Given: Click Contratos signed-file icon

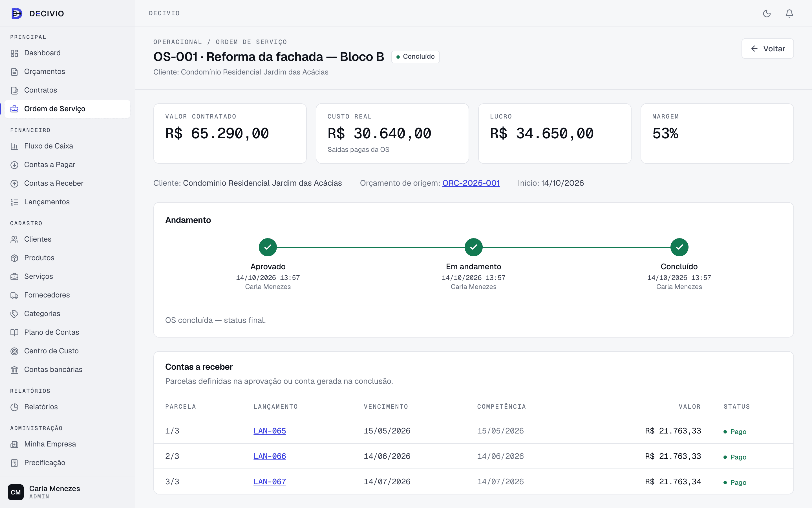Looking at the screenshot, I should (x=14, y=90).
